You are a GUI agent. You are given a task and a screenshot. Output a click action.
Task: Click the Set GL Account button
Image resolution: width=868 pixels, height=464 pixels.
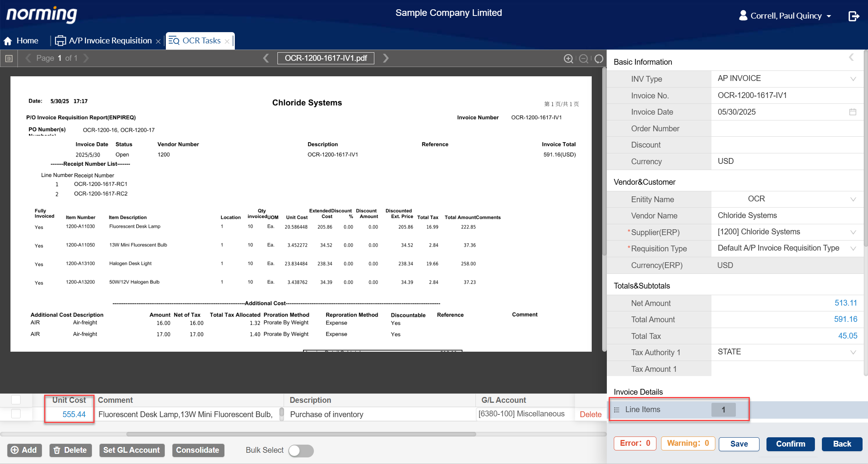(x=132, y=450)
